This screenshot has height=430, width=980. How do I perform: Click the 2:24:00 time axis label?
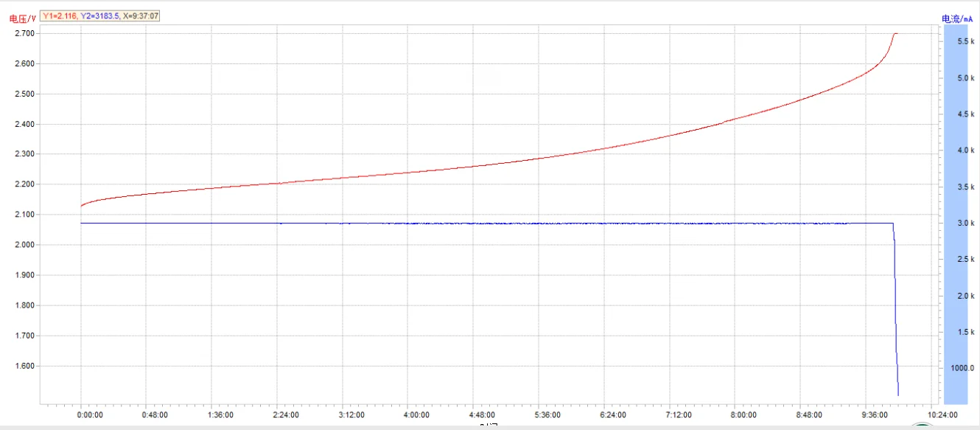[x=285, y=415]
